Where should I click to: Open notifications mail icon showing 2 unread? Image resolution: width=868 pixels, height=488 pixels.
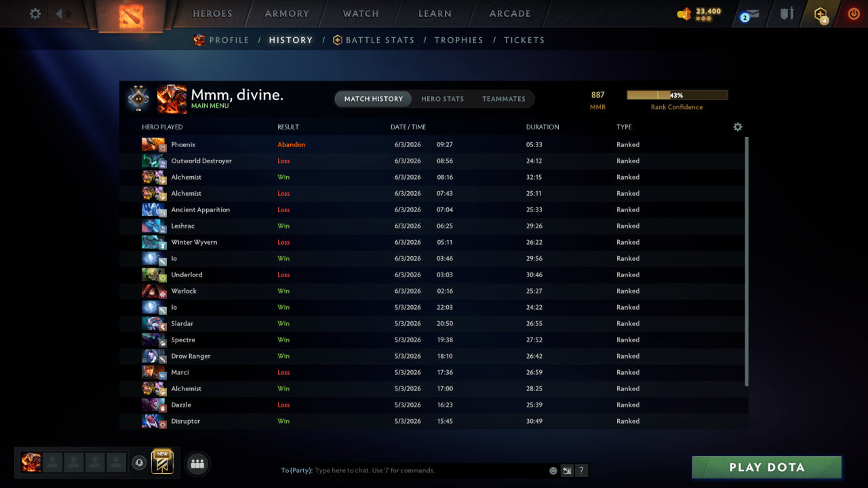[748, 13]
